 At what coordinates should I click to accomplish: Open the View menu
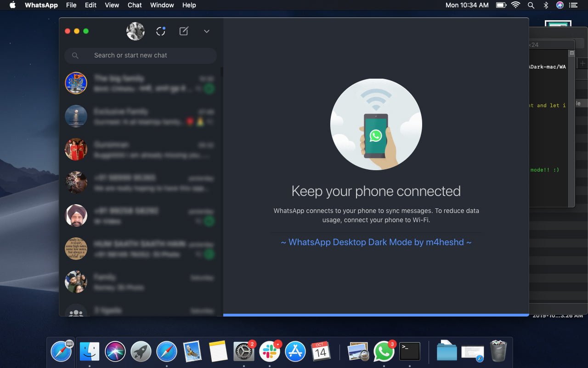pyautogui.click(x=112, y=5)
